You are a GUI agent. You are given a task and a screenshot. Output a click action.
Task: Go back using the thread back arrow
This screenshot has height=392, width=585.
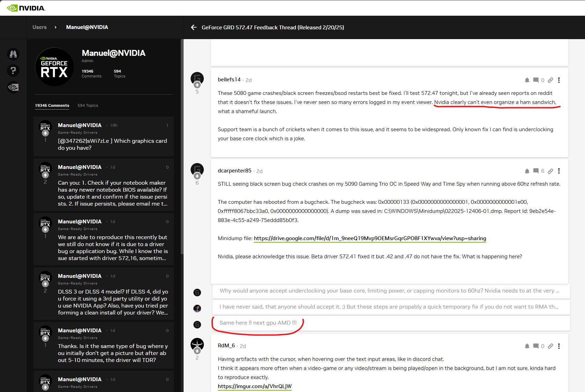pyautogui.click(x=194, y=27)
